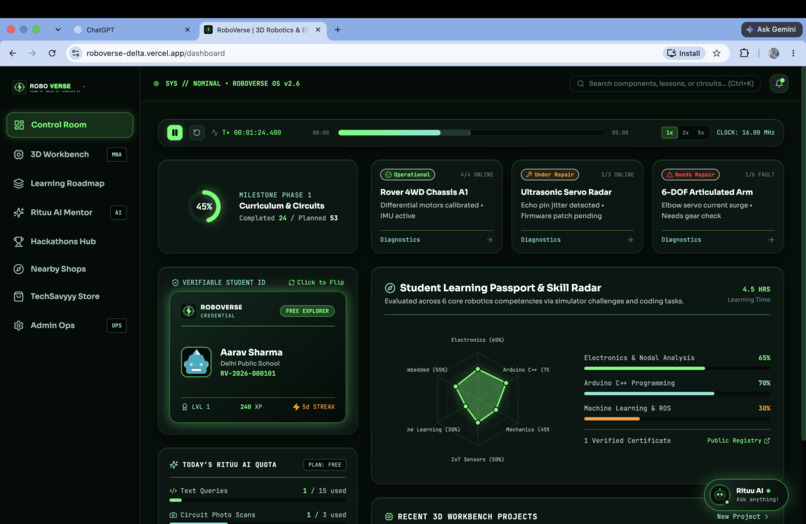Viewport: 806px width, 524px height.
Task: Open the Rituu AI chat bubble
Action: [x=746, y=495]
